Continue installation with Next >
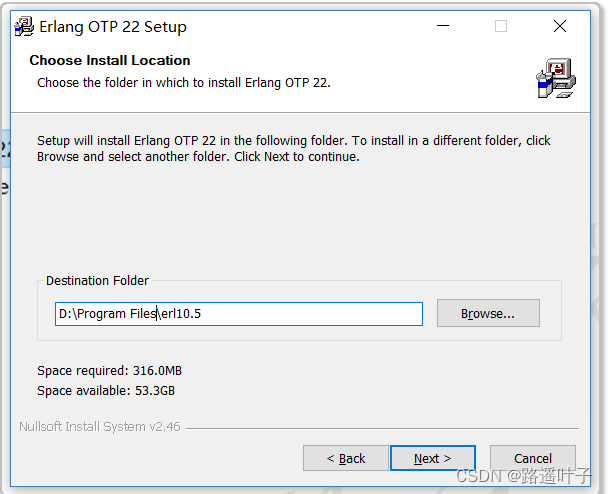This screenshot has height=494, width=608. coord(433,458)
